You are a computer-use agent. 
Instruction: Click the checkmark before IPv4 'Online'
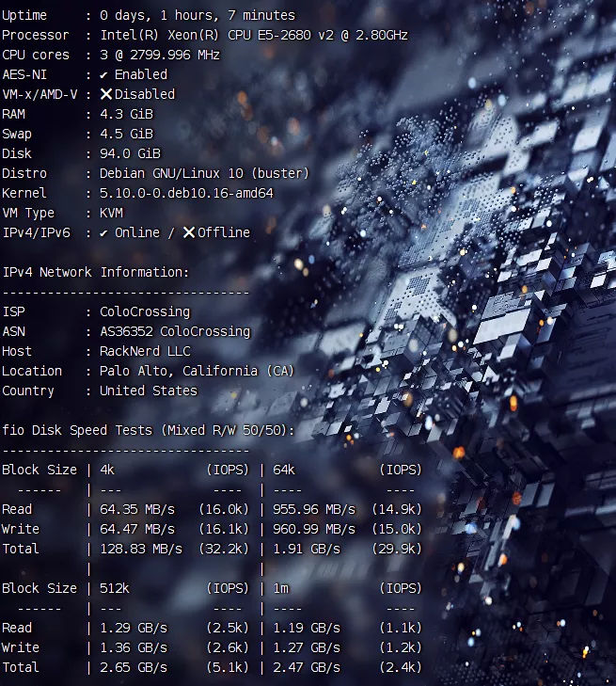(x=103, y=233)
